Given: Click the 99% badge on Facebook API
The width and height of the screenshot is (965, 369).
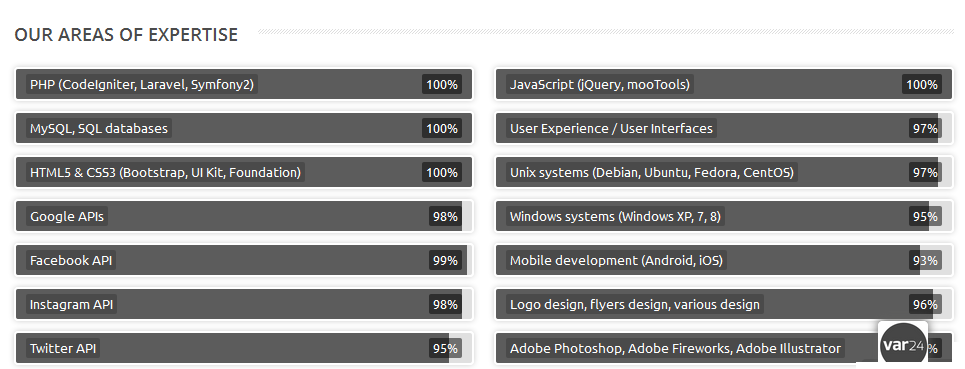Looking at the screenshot, I should (445, 260).
